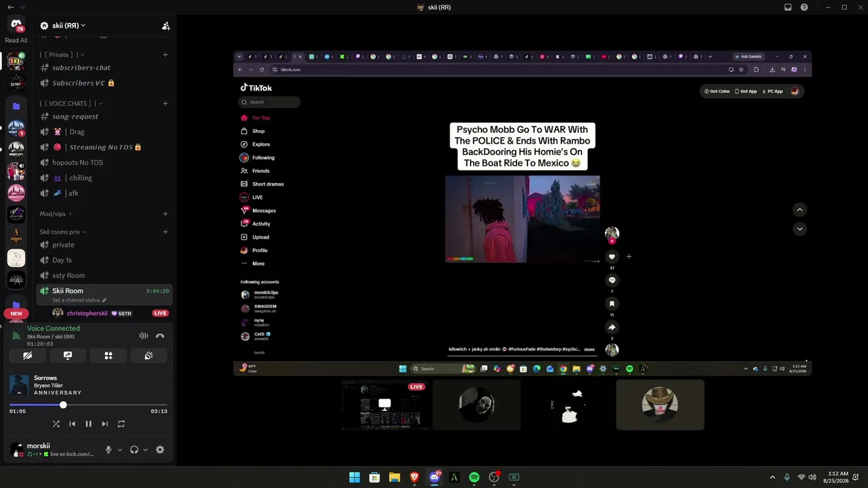Open the folder of servers in the sidebar
The image size is (868, 488).
[x=16, y=106]
